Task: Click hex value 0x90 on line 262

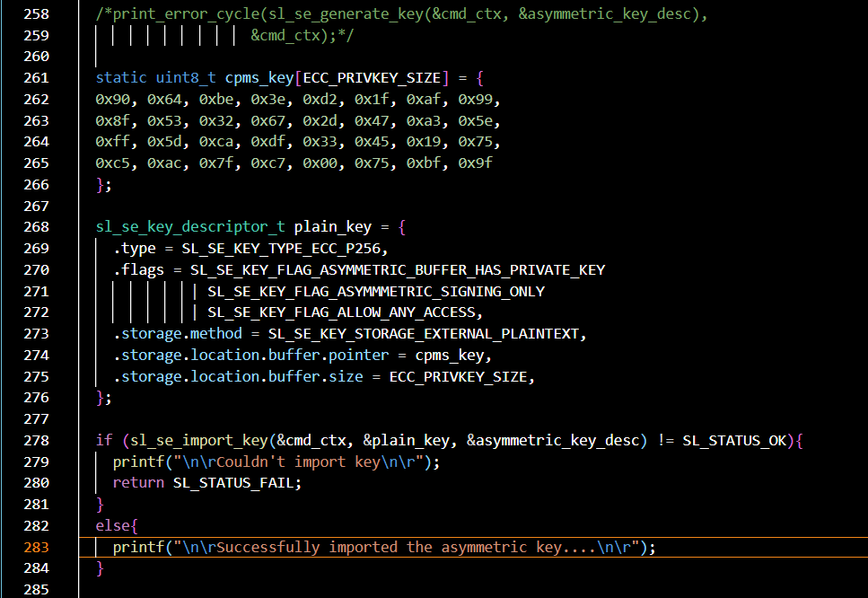Action: coord(113,100)
